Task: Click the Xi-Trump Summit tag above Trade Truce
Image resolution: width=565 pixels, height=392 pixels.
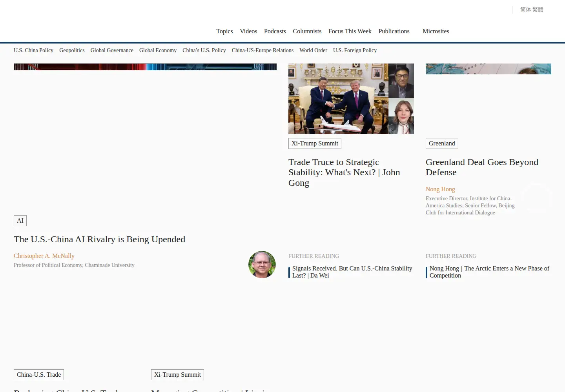Action: [x=315, y=143]
